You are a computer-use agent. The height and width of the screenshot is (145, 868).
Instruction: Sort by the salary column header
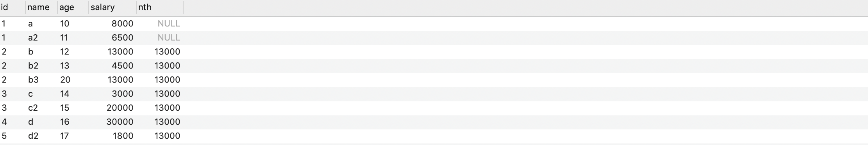pyautogui.click(x=113, y=7)
